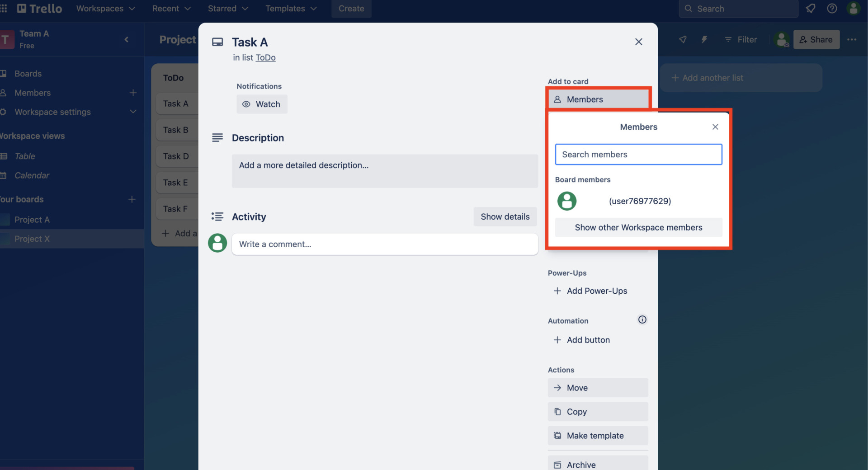The width and height of the screenshot is (868, 470).
Task: Click the automation lightning bolt icon
Action: click(704, 40)
